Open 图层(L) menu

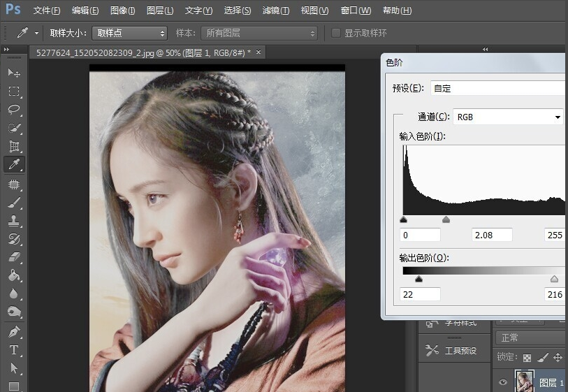pos(160,10)
